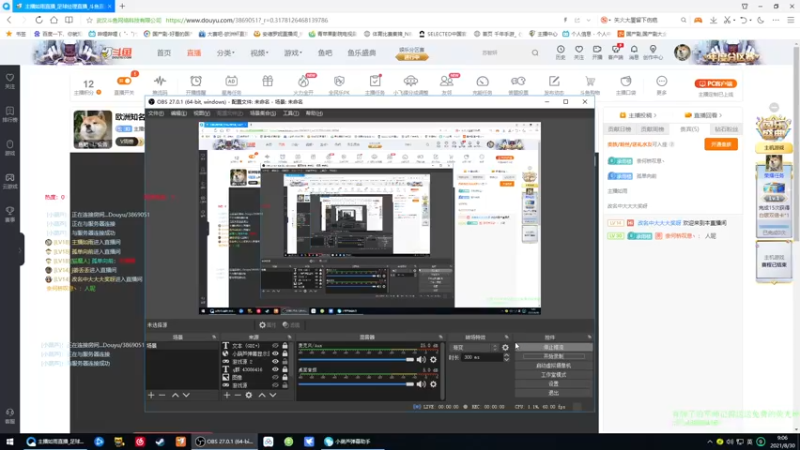800x450 pixels.
Task: Click 启动虚拟摄像机 button in OBS controls
Action: pos(554,365)
